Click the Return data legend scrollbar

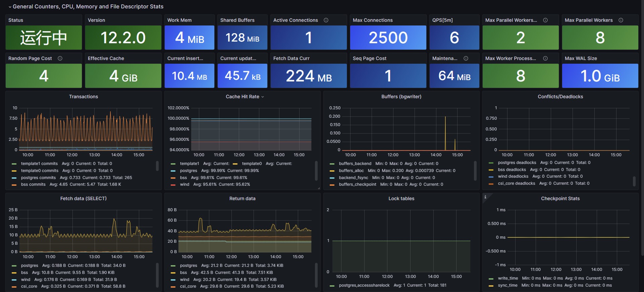tap(316, 275)
